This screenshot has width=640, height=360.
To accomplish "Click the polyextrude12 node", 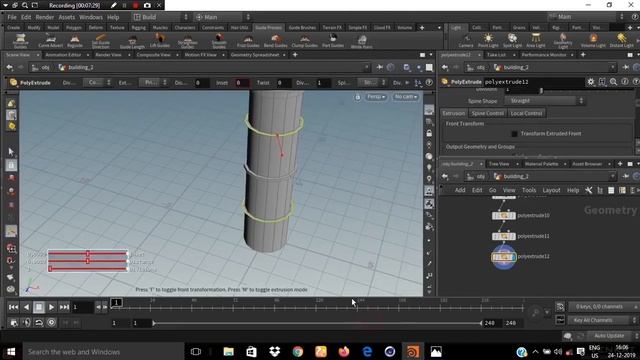I will pyautogui.click(x=504, y=257).
